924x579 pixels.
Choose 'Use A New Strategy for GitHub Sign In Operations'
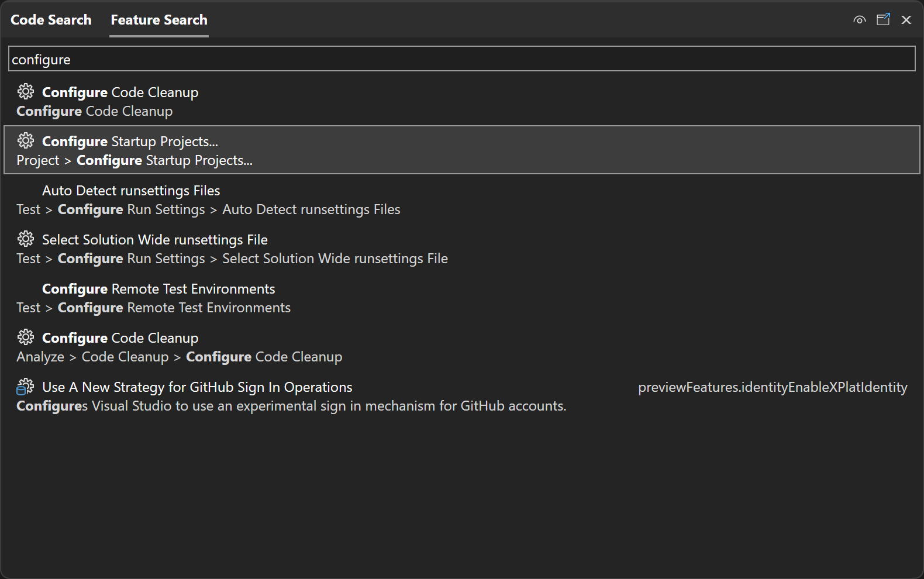197,387
